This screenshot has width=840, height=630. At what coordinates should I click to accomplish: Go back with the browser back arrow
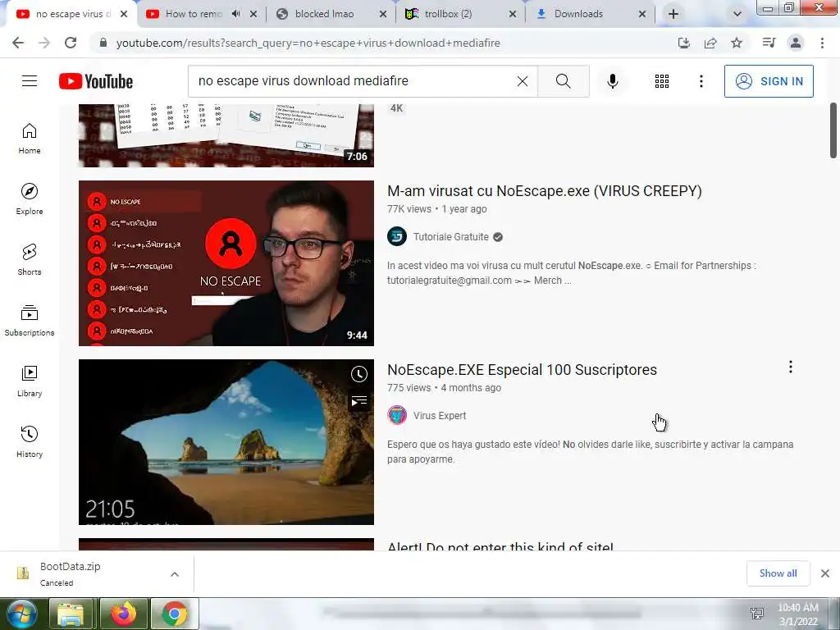18,43
